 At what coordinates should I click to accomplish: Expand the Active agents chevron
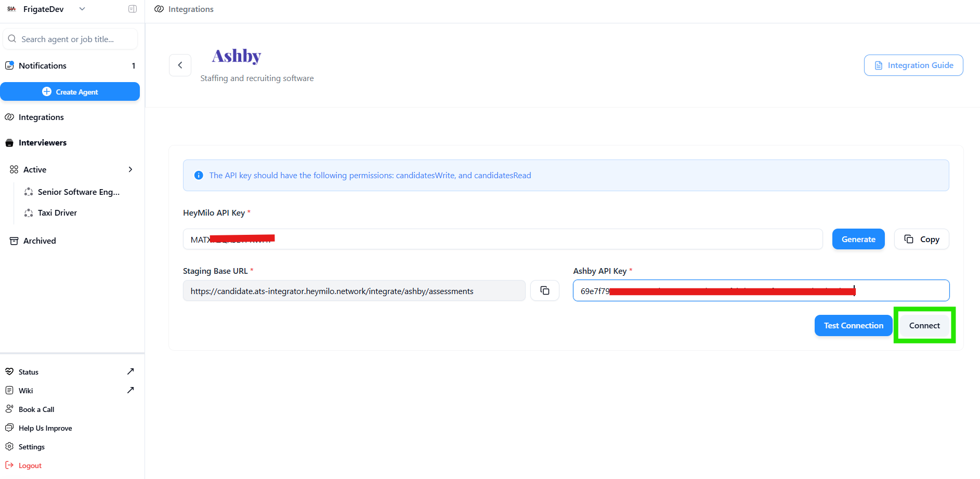click(130, 169)
